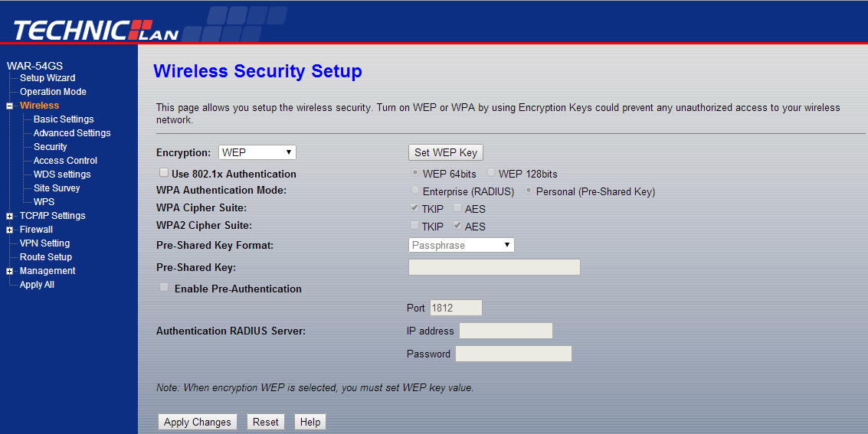This screenshot has width=868, height=434.
Task: Choose Enterprise (RADIUS) authentication mode
Action: [x=414, y=190]
